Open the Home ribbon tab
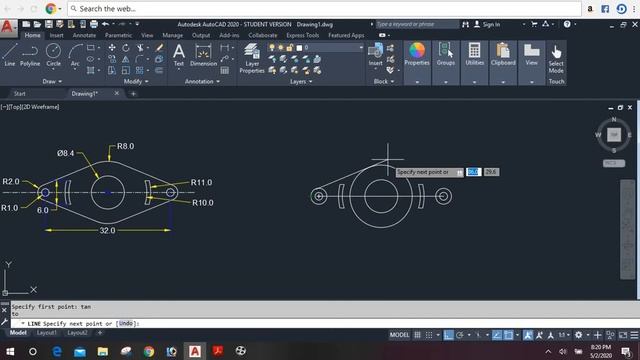 coord(32,36)
